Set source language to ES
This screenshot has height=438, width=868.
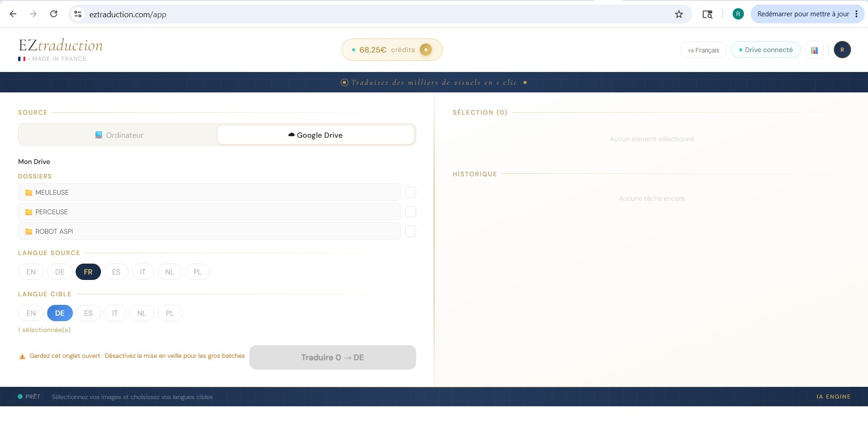[116, 272]
